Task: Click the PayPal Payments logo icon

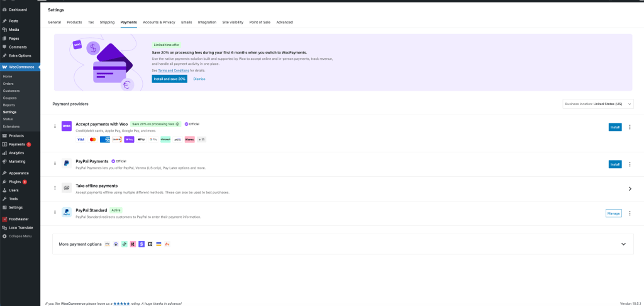Action: coord(67,163)
